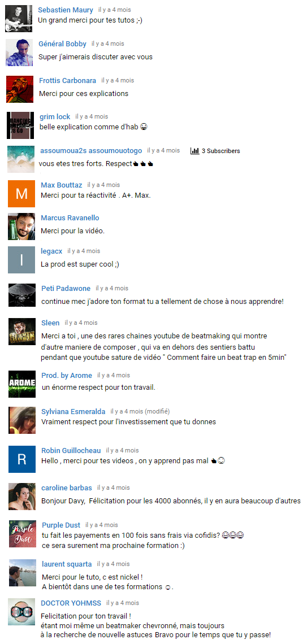Open the Purple Dust logo avatar
The width and height of the screenshot is (303, 644).
[x=23, y=533]
